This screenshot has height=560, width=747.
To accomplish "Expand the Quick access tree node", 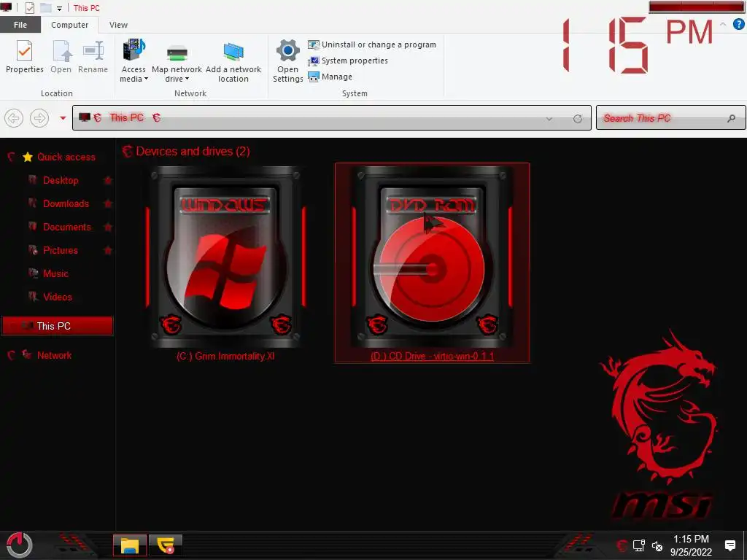I will pos(12,157).
